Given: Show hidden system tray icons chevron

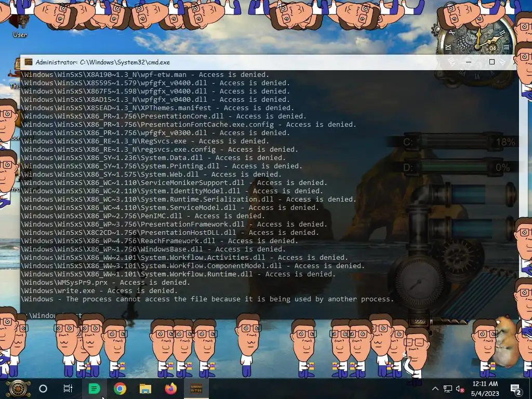Looking at the screenshot, I should (435, 389).
